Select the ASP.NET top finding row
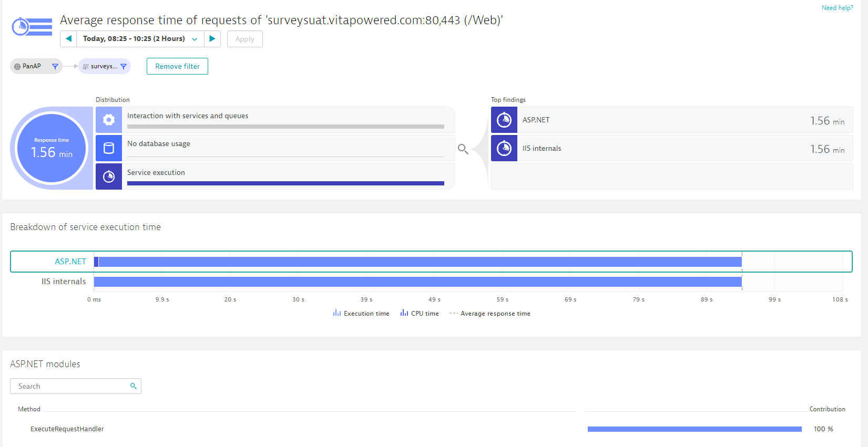Image resolution: width=868 pixels, height=447 pixels. point(671,120)
